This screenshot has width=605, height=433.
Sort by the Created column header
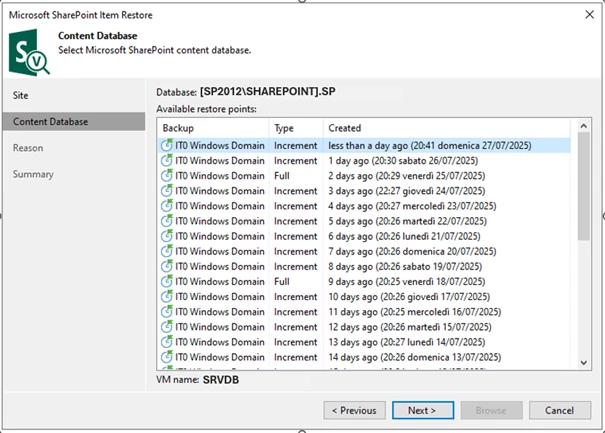(x=446, y=128)
